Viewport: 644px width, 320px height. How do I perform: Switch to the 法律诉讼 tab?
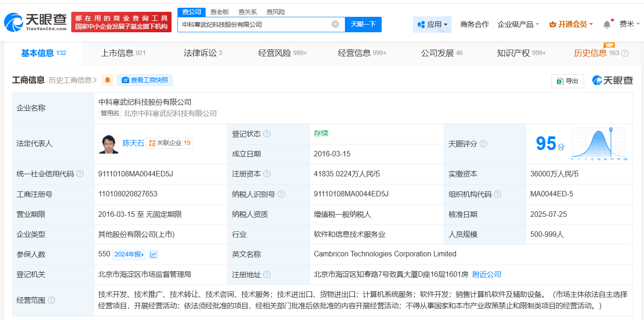[x=200, y=53]
